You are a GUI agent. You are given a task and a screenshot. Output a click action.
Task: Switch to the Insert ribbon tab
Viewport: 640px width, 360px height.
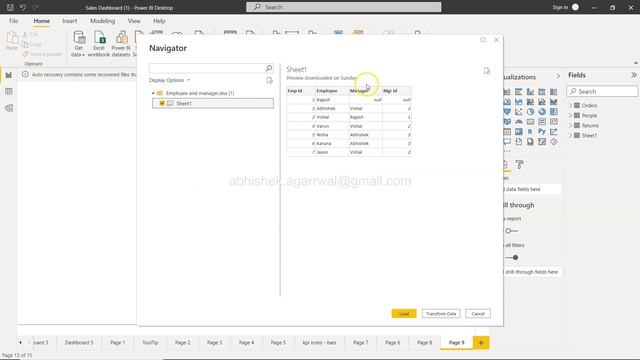(70, 21)
